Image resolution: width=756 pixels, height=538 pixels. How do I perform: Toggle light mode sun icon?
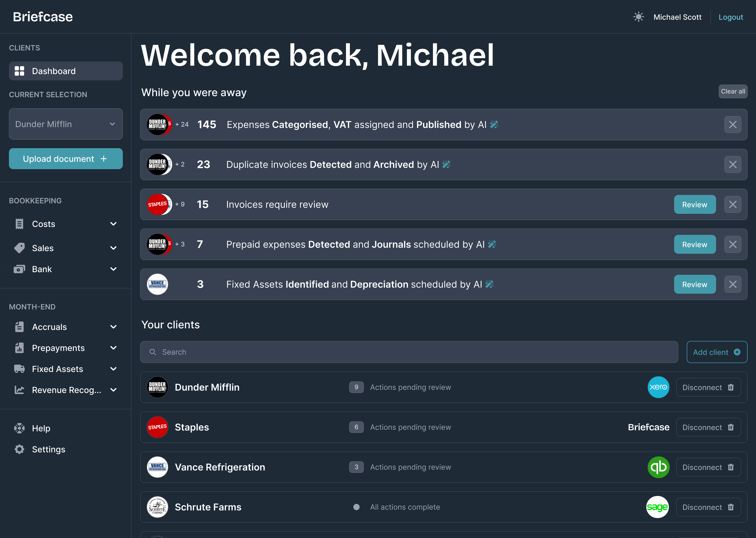(638, 17)
